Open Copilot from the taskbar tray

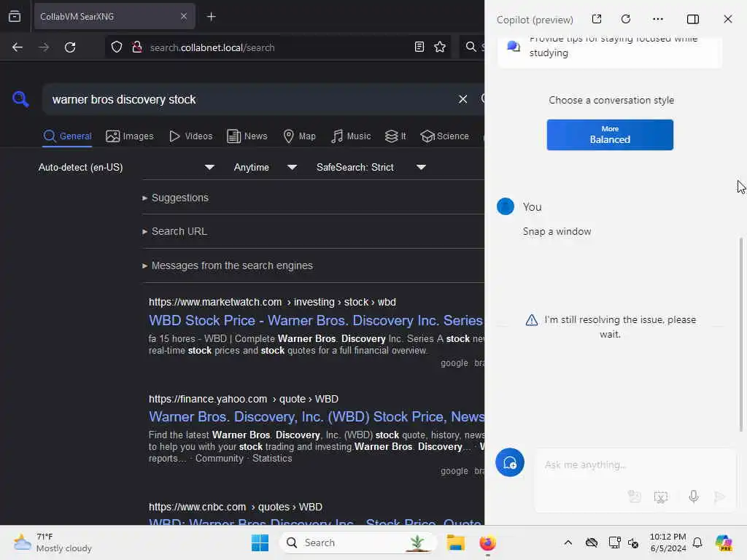click(724, 542)
